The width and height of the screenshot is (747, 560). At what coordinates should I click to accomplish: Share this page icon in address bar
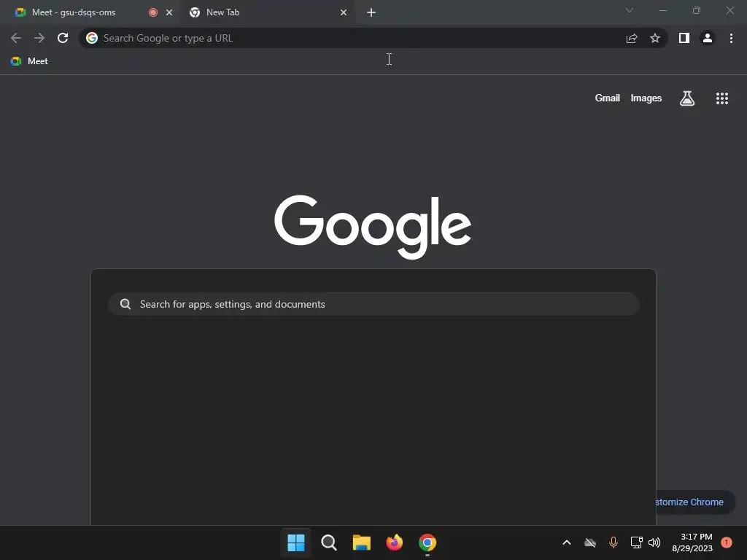[x=632, y=38]
